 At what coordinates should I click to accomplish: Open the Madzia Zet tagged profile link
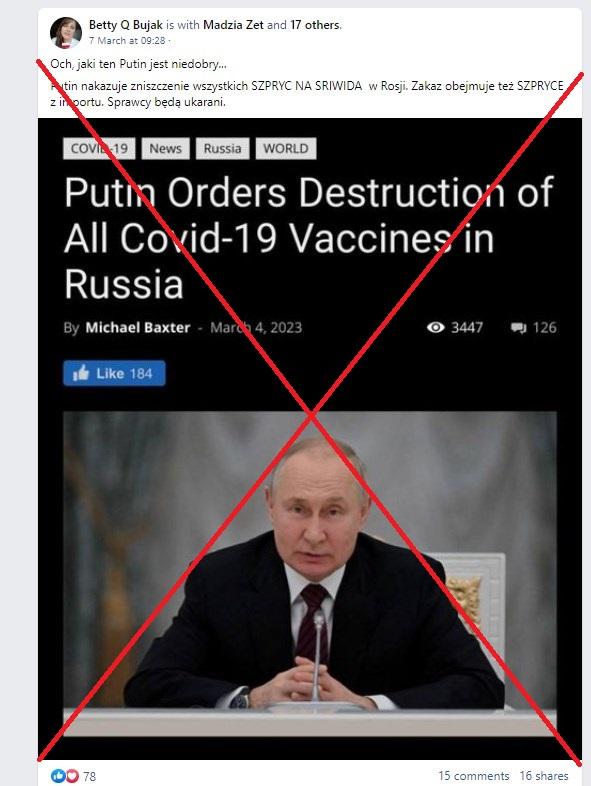(x=233, y=25)
